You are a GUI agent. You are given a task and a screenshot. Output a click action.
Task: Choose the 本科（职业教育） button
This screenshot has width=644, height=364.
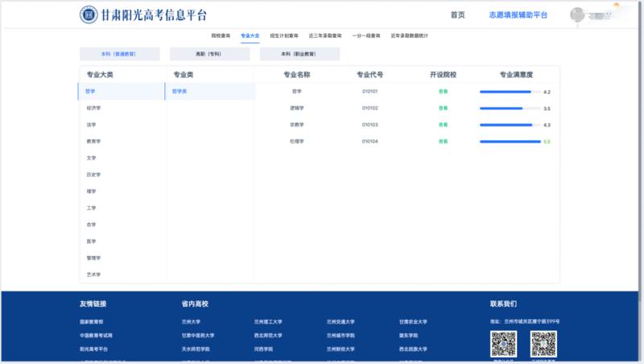[x=299, y=54]
